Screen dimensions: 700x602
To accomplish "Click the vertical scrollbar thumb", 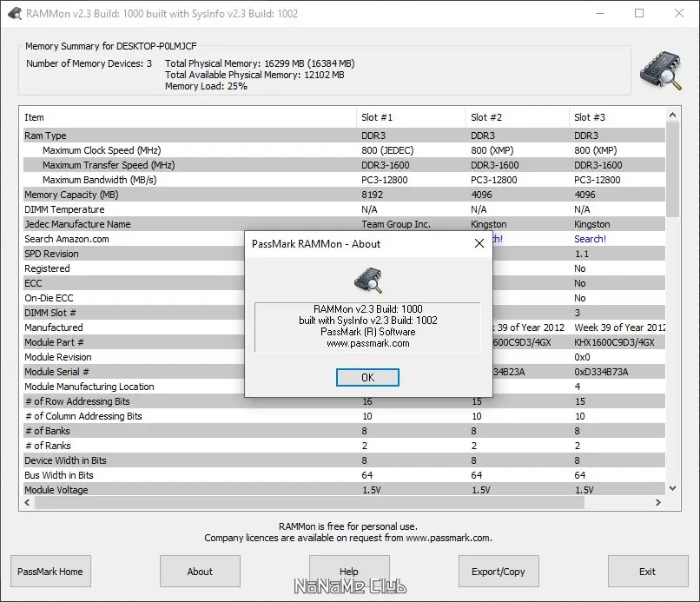I will tap(673, 169).
